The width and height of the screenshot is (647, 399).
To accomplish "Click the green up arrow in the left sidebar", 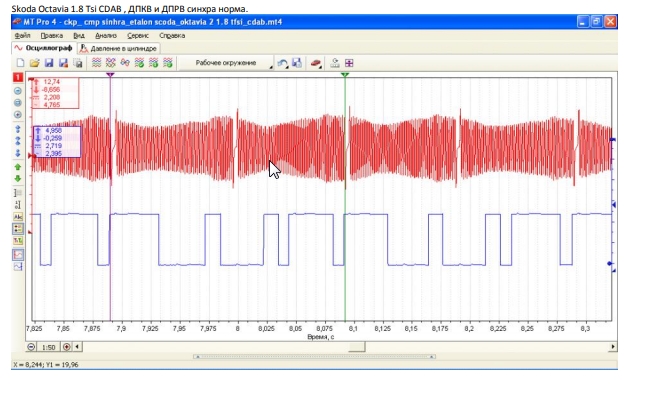I will tap(18, 167).
